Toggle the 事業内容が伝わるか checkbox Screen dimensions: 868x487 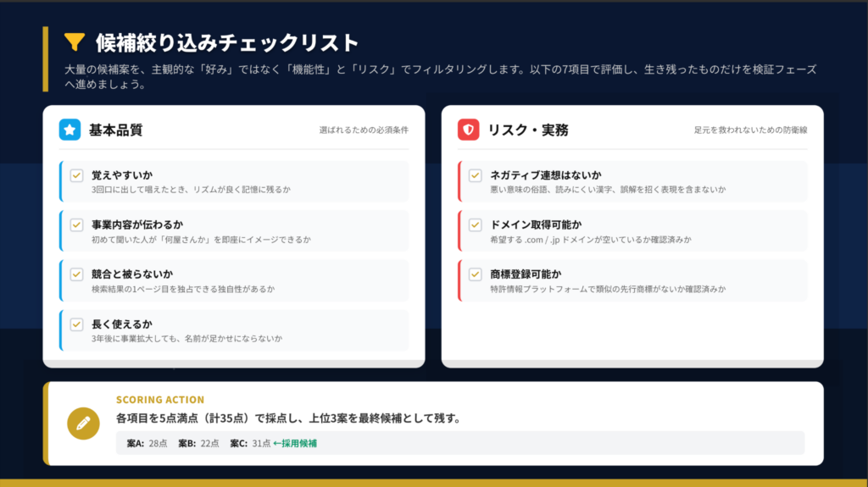77,225
